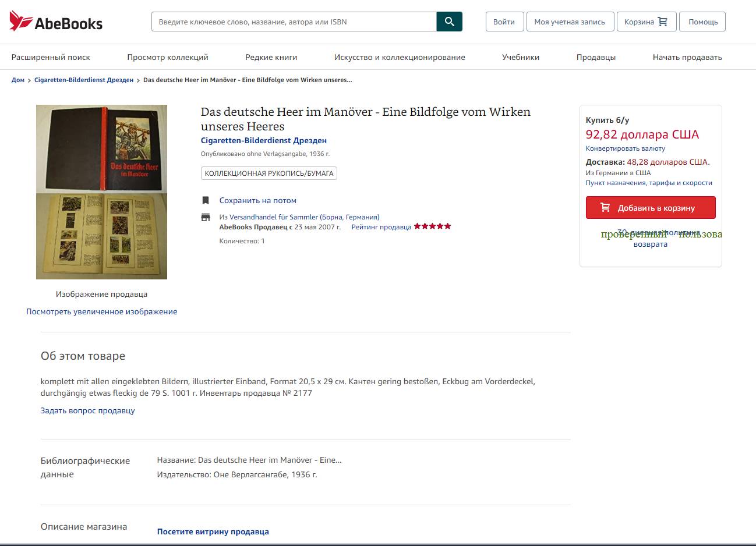756x546 pixels.
Task: Click the bookmark icon beside Сохранить на потом
Action: 206,200
